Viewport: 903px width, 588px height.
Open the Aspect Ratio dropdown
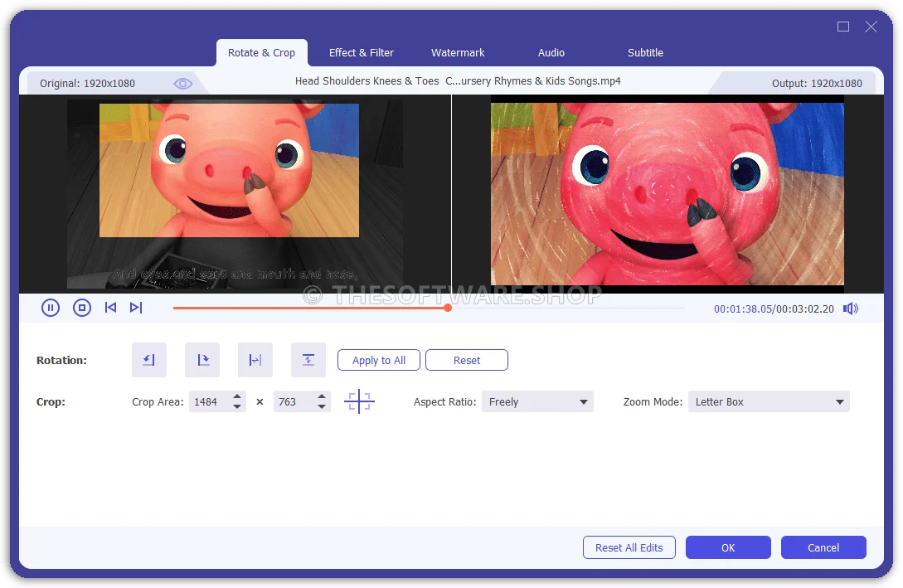pyautogui.click(x=537, y=402)
